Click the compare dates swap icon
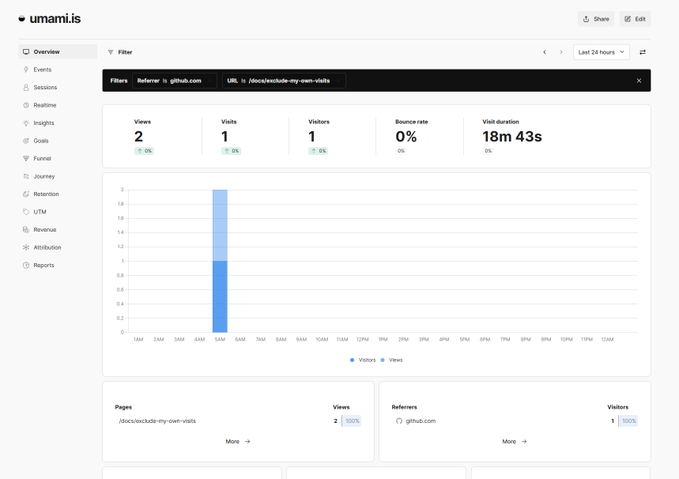This screenshot has width=679, height=479. pos(642,52)
